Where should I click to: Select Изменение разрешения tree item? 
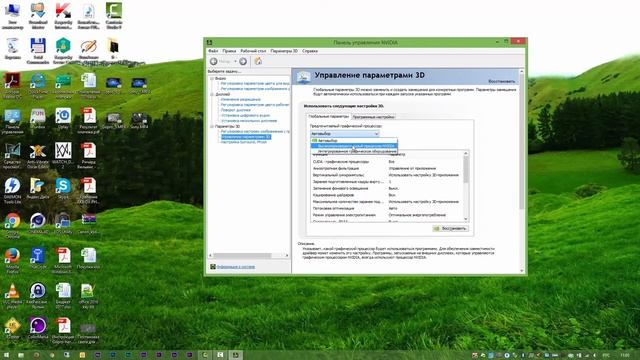pos(240,100)
